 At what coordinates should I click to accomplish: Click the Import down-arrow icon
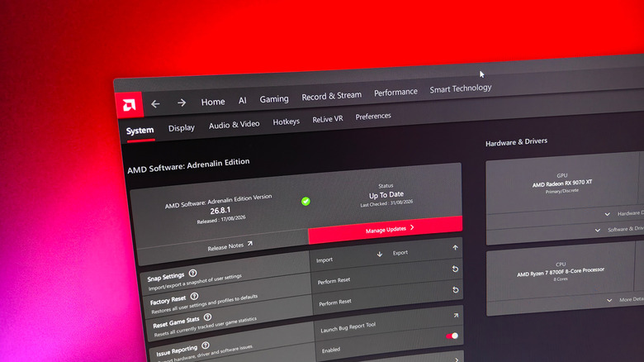(380, 255)
